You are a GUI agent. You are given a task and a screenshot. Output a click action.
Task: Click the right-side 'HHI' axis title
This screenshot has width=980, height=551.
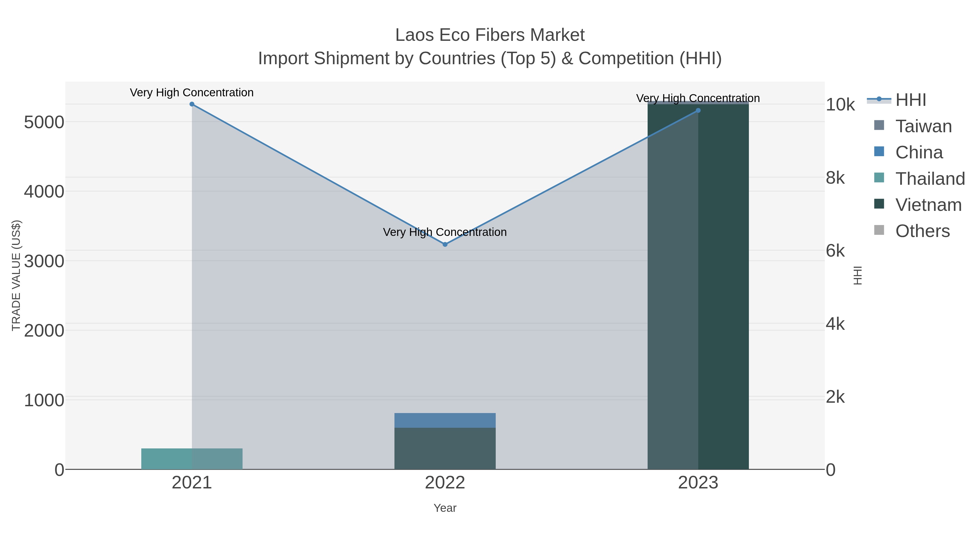[857, 275]
